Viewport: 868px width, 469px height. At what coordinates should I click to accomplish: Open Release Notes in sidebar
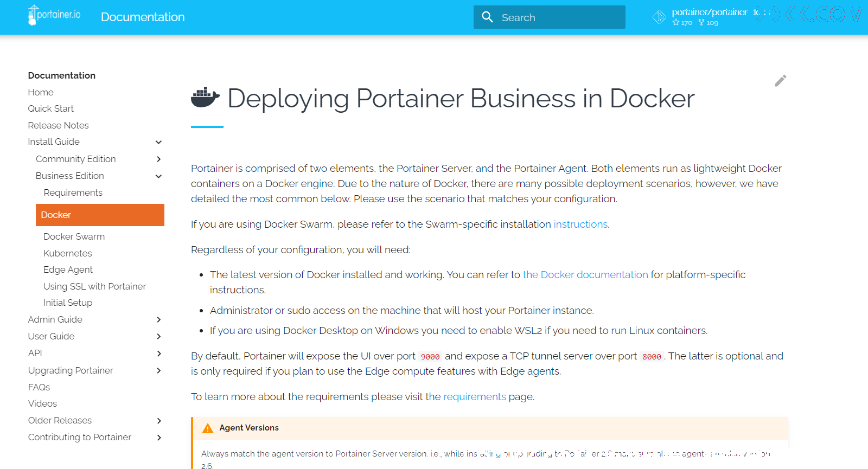59,125
